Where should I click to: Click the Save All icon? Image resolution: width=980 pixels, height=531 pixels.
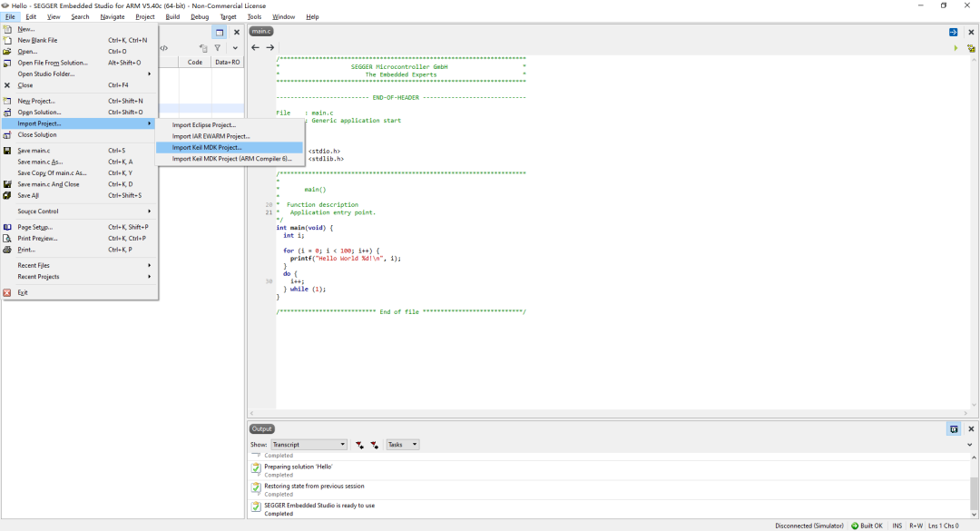tap(7, 195)
